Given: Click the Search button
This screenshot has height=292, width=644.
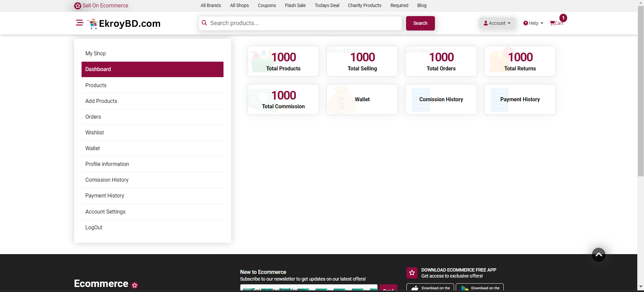Looking at the screenshot, I should (420, 23).
